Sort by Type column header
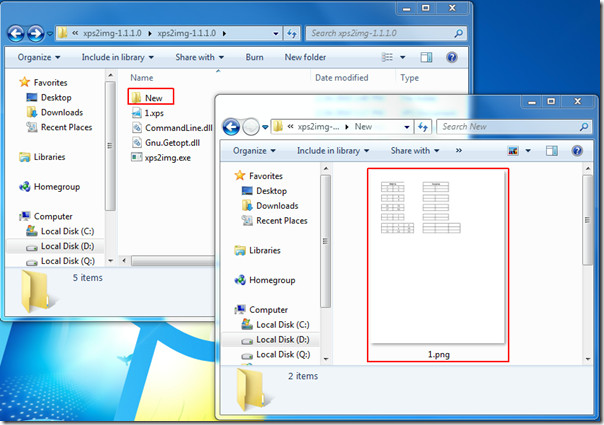 [x=409, y=78]
